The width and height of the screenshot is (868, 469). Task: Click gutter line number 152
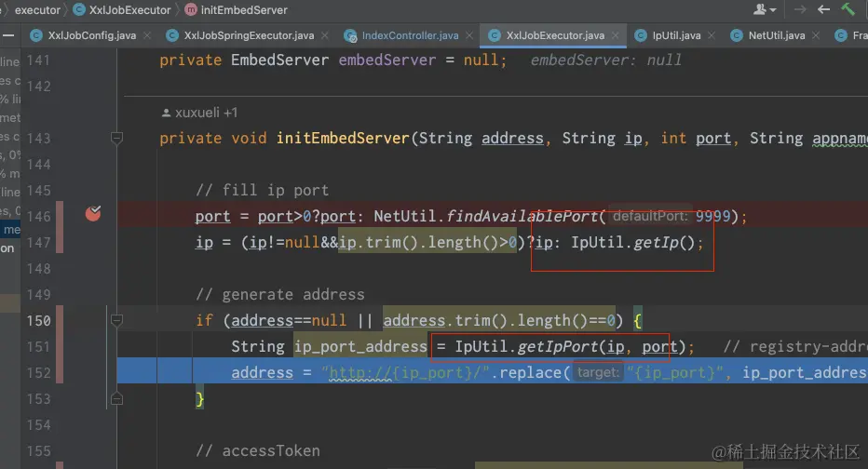[x=39, y=373]
